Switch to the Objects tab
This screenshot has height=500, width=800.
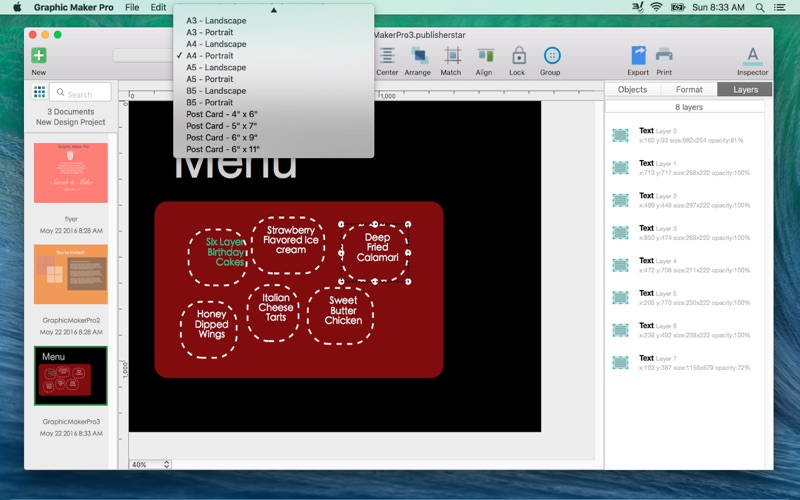tap(632, 89)
